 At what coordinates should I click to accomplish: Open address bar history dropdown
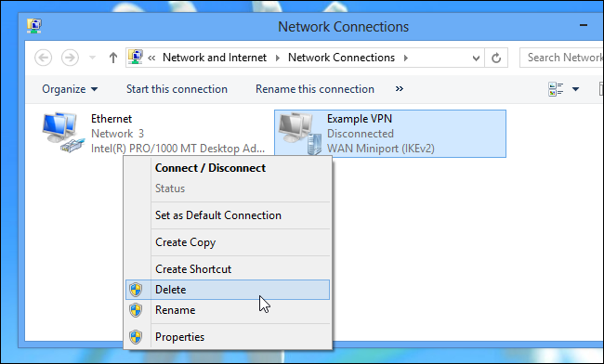coord(476,58)
